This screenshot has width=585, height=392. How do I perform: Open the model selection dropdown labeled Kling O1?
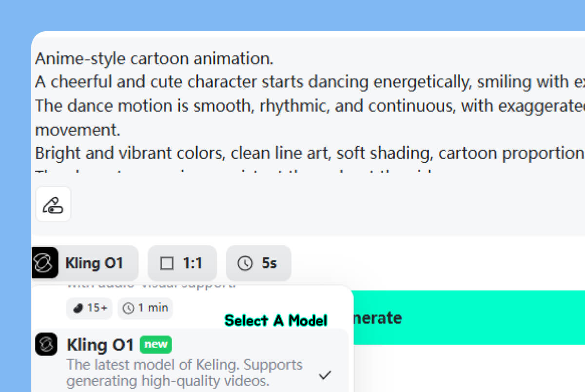(x=85, y=263)
